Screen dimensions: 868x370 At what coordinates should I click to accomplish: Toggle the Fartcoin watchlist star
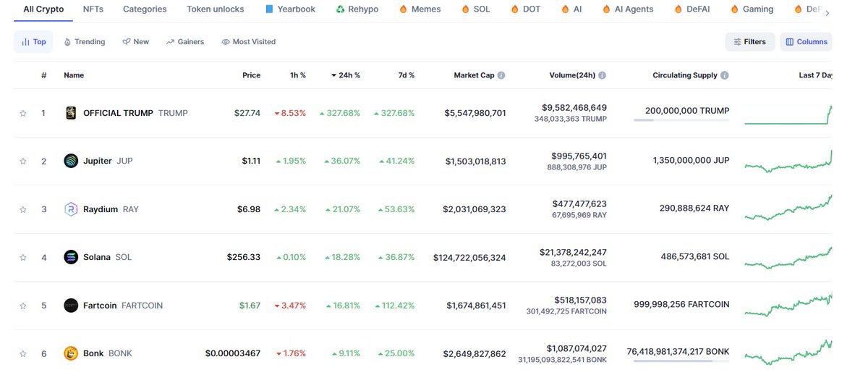(23, 306)
